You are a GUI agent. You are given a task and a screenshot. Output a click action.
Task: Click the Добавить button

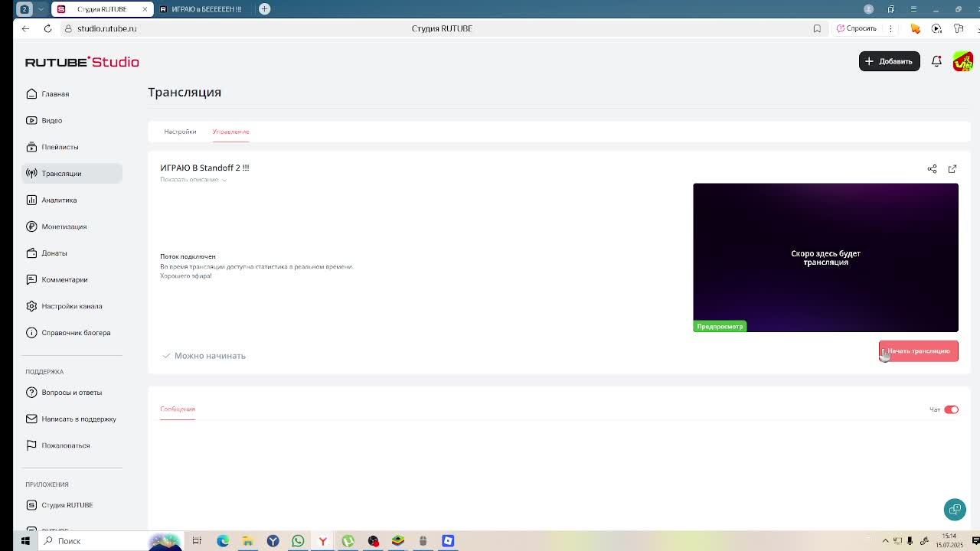(889, 61)
